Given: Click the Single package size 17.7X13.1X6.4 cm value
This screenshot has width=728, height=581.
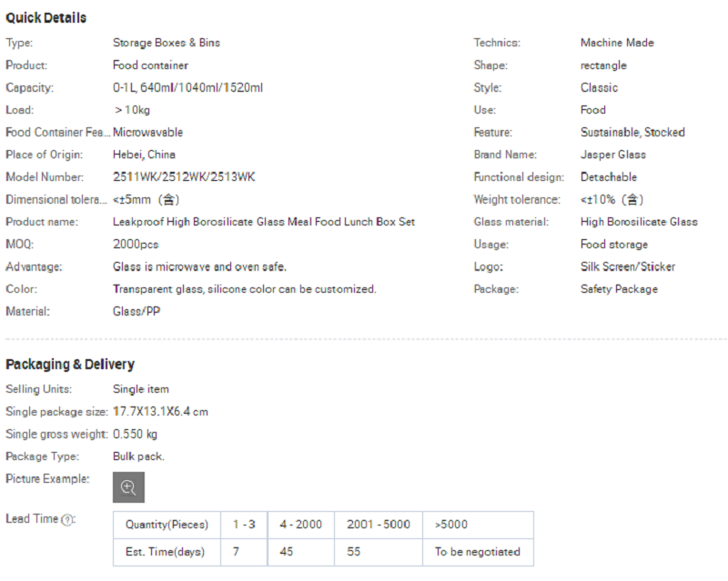Looking at the screenshot, I should point(160,412).
